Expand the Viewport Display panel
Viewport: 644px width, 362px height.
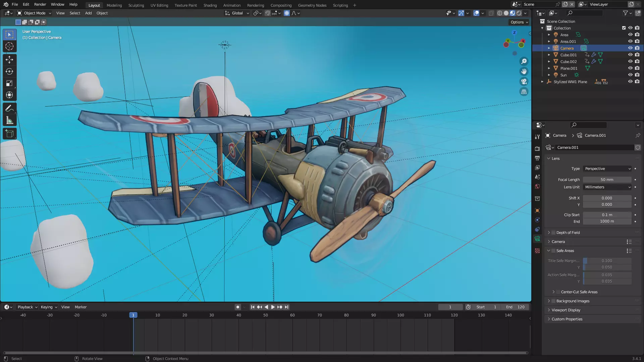[566, 310]
